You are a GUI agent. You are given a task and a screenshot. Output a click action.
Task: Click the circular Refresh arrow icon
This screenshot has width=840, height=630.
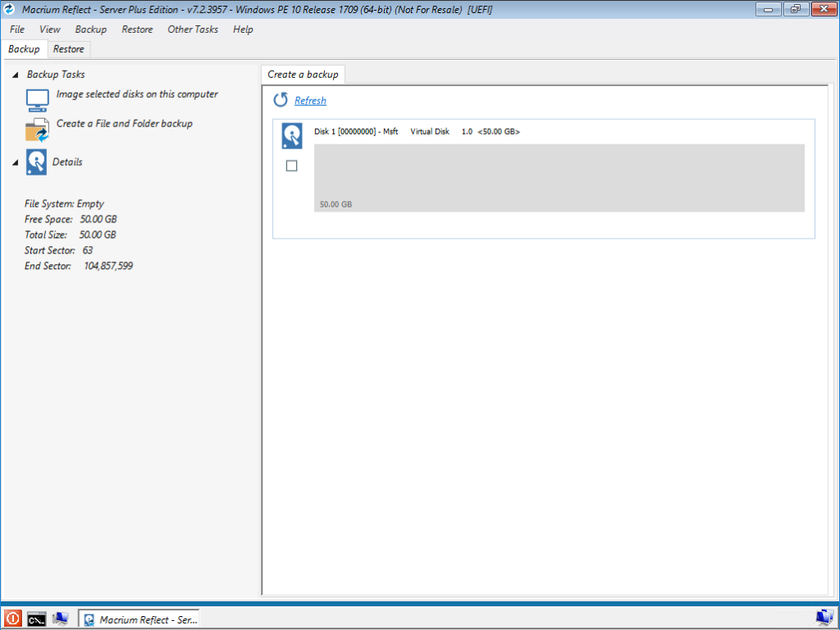coord(281,100)
